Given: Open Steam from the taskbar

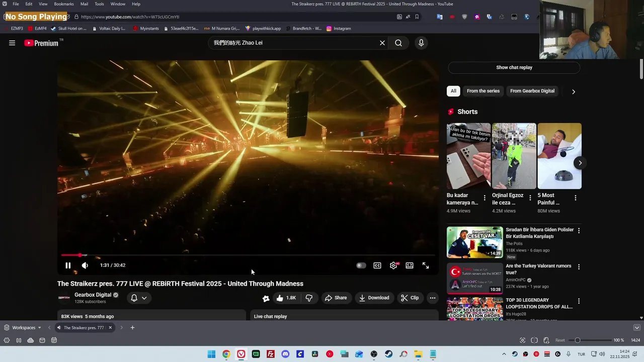Looking at the screenshot, I should (x=388, y=354).
